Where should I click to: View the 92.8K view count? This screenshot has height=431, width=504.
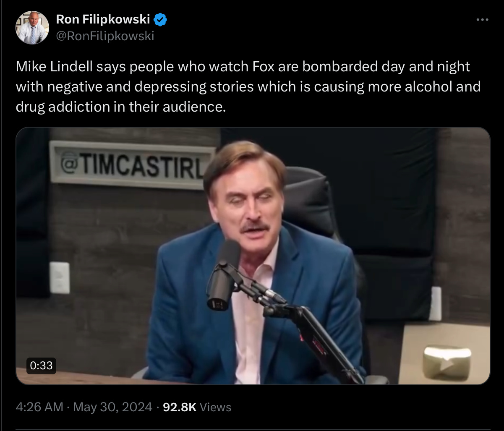point(179,407)
